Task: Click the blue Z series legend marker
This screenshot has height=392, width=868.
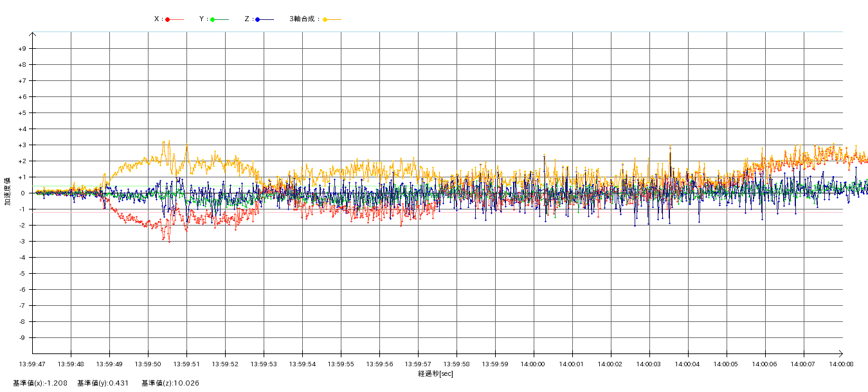Action: pyautogui.click(x=258, y=19)
